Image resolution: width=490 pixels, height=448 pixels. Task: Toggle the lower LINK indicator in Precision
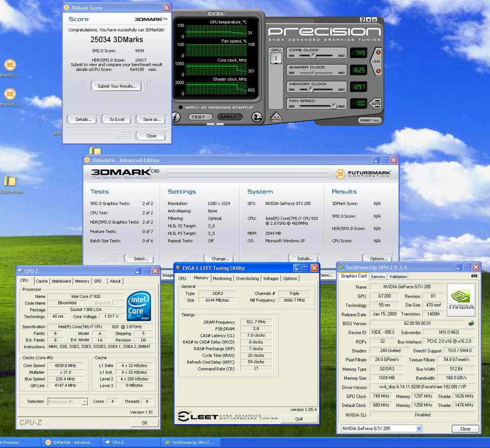[x=378, y=71]
